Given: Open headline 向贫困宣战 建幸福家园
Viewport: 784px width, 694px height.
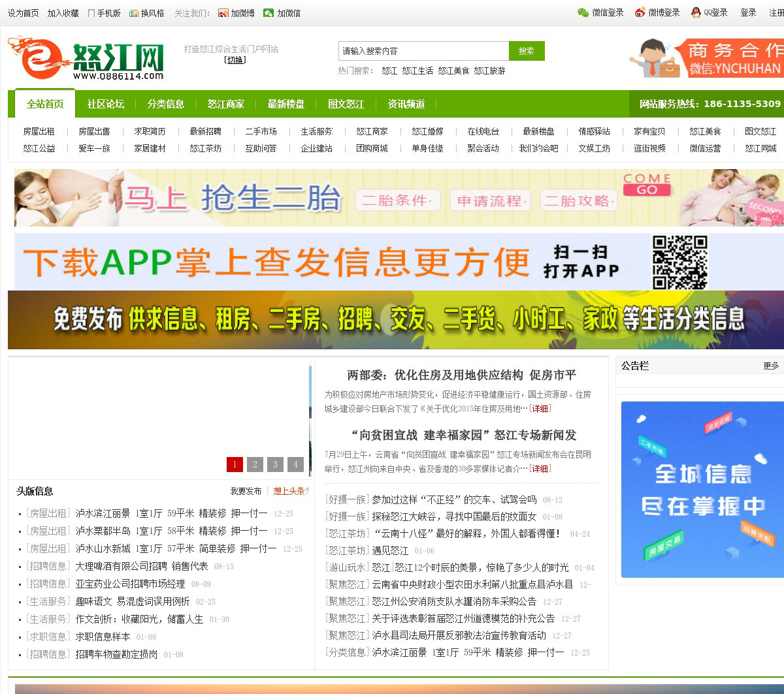Looking at the screenshot, I should [464, 435].
